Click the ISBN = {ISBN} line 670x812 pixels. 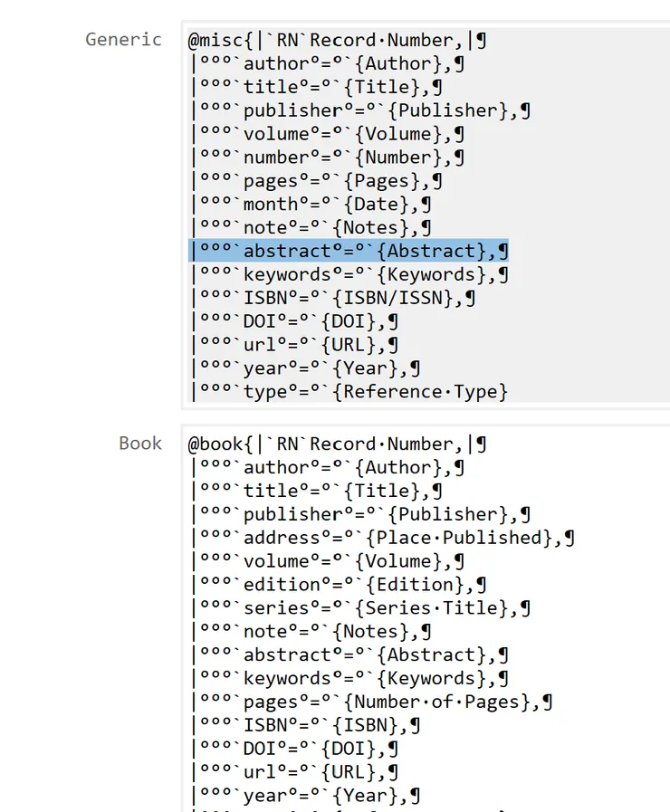[x=305, y=725]
